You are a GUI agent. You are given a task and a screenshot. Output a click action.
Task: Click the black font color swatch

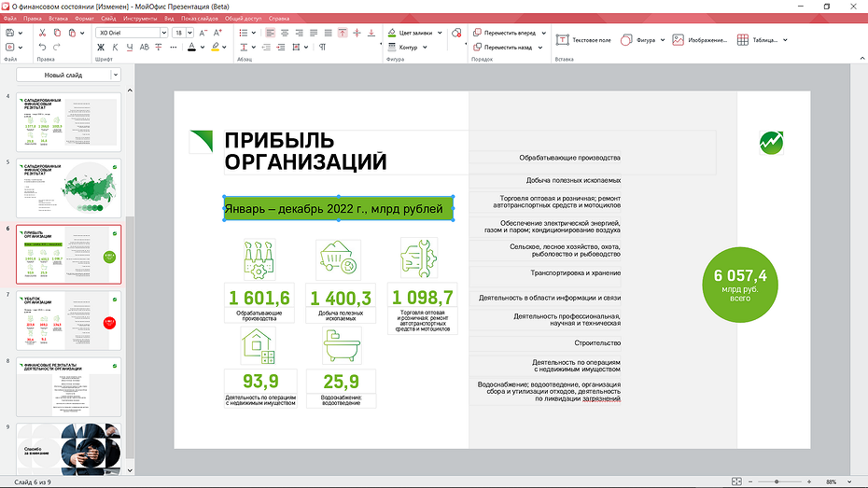(x=191, y=48)
